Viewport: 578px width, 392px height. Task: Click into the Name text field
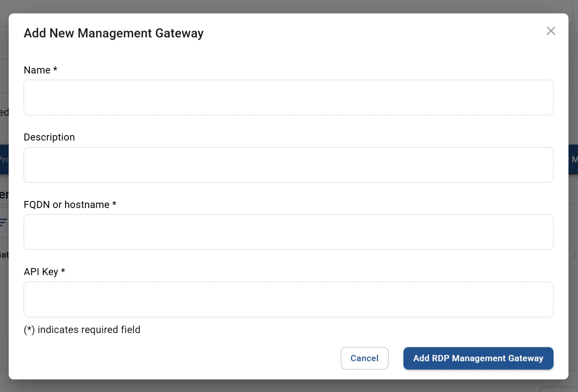[x=288, y=97]
